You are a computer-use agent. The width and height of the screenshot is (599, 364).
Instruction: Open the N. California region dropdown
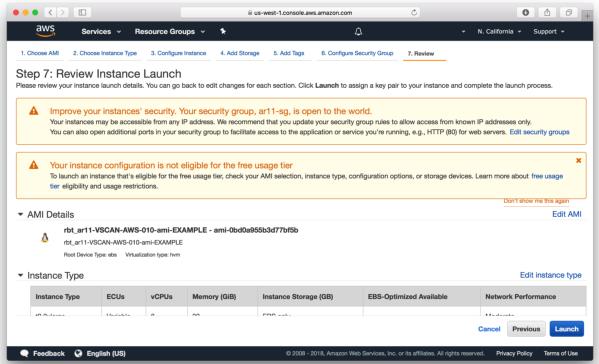(499, 31)
